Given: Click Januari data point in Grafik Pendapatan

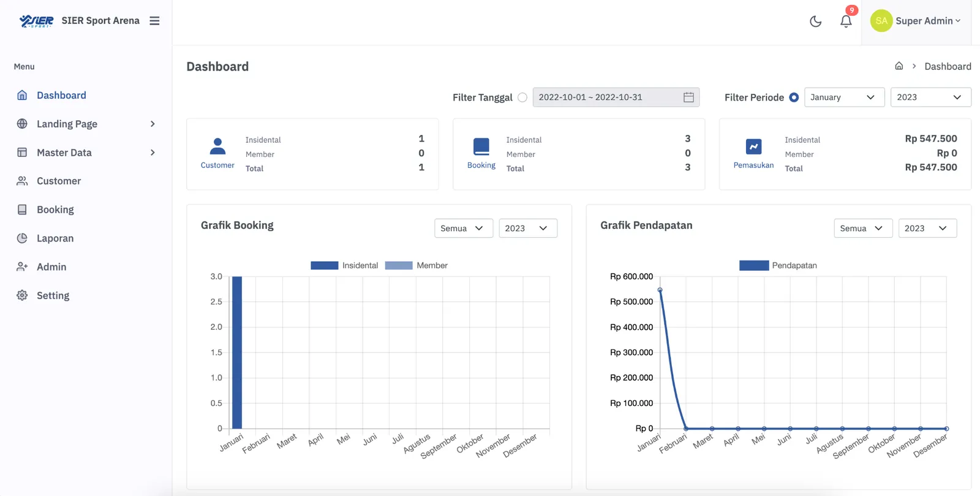Looking at the screenshot, I should click(x=660, y=290).
